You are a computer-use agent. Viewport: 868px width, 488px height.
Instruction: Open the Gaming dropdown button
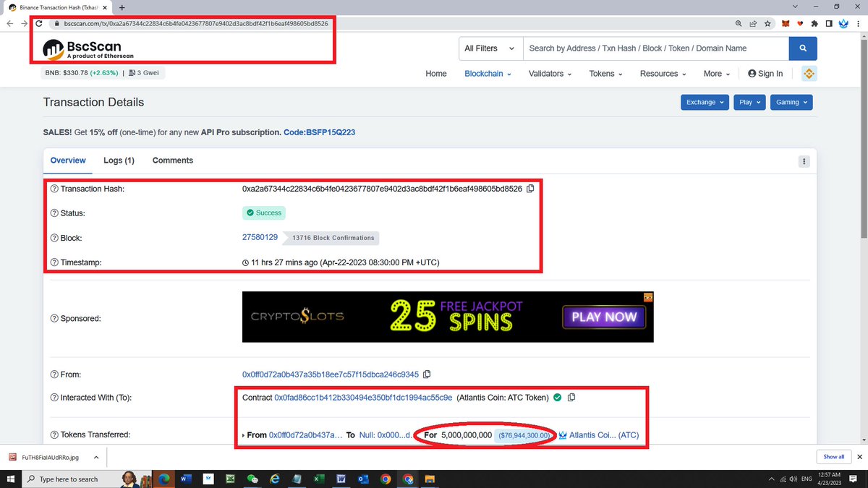click(791, 103)
